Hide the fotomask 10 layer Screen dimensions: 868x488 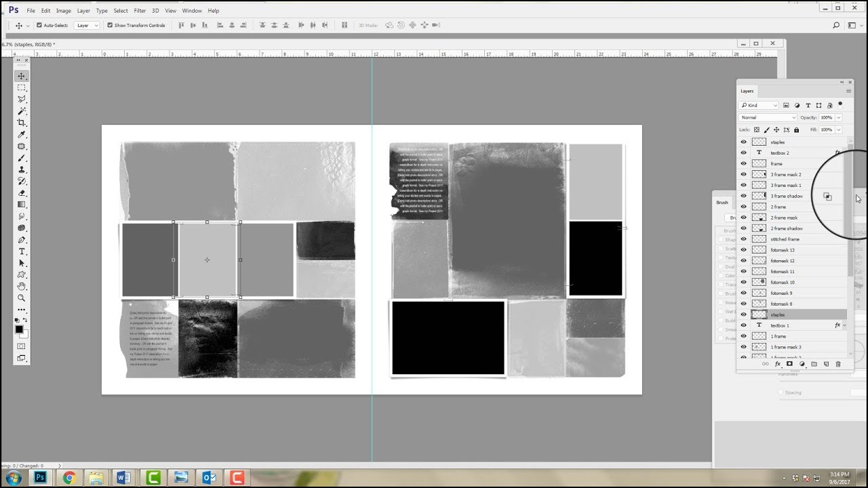point(743,283)
